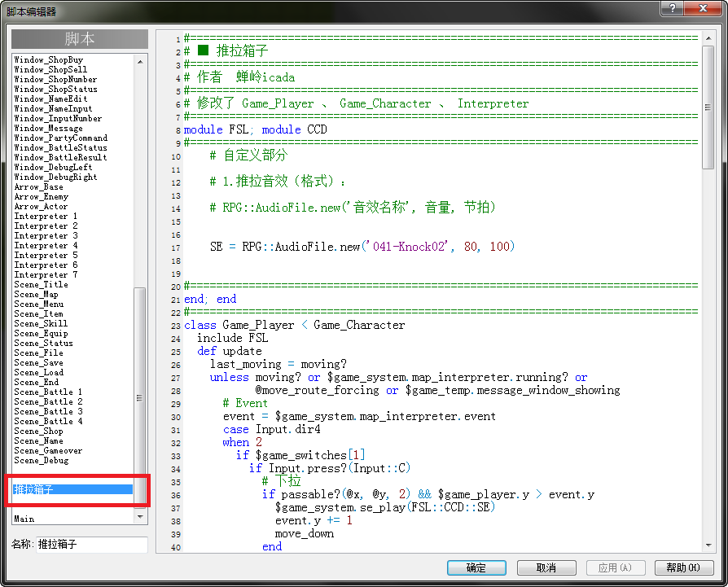Select Interpreter 7 script
728x587 pixels.
point(46,274)
